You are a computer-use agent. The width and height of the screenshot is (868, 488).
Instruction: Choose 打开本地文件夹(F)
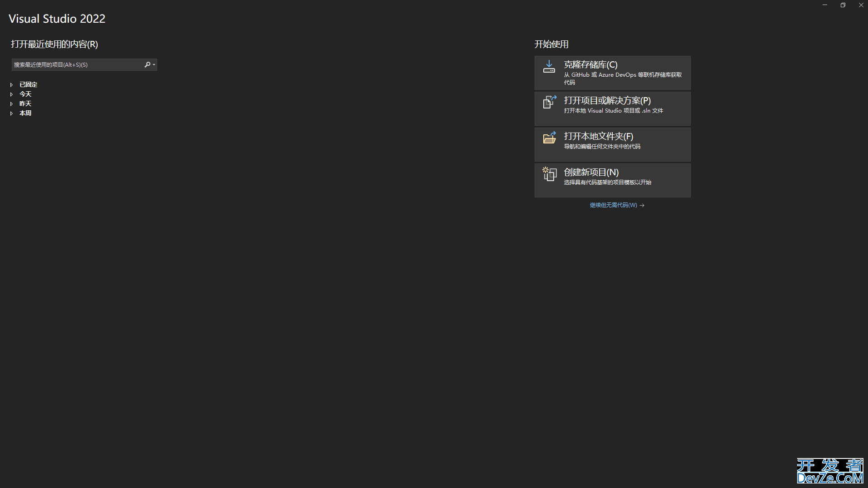click(612, 144)
